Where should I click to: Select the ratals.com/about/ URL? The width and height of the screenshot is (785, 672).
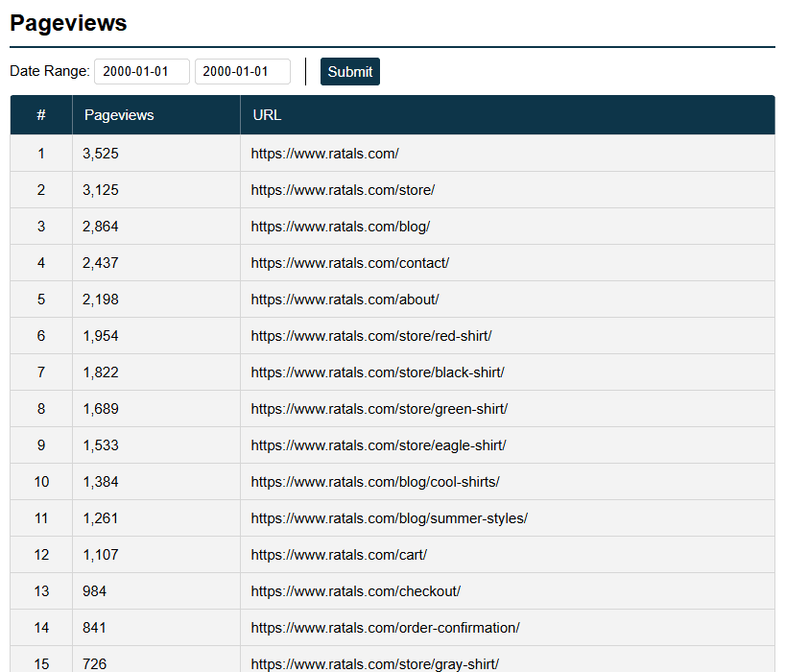pyautogui.click(x=345, y=300)
